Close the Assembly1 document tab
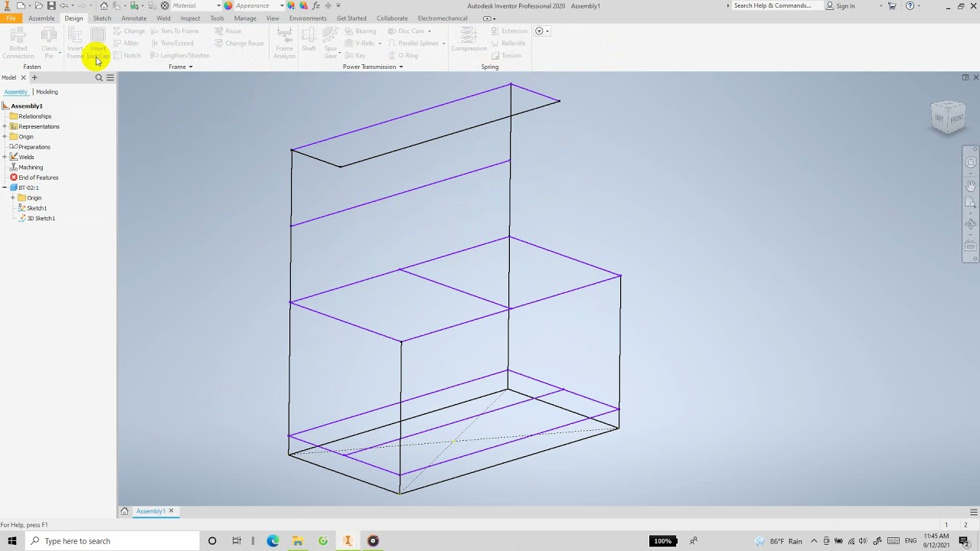The height and width of the screenshot is (551, 980). point(171,511)
